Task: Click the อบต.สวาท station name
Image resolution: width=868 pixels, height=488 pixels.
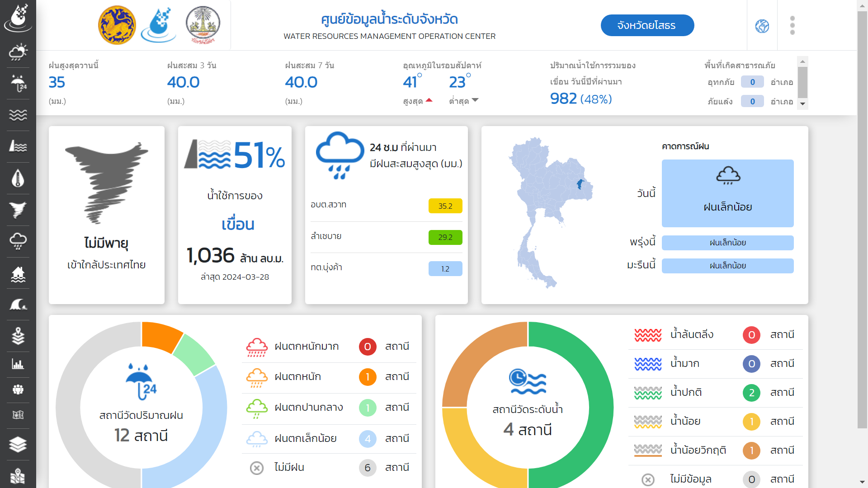Action: pos(329,205)
